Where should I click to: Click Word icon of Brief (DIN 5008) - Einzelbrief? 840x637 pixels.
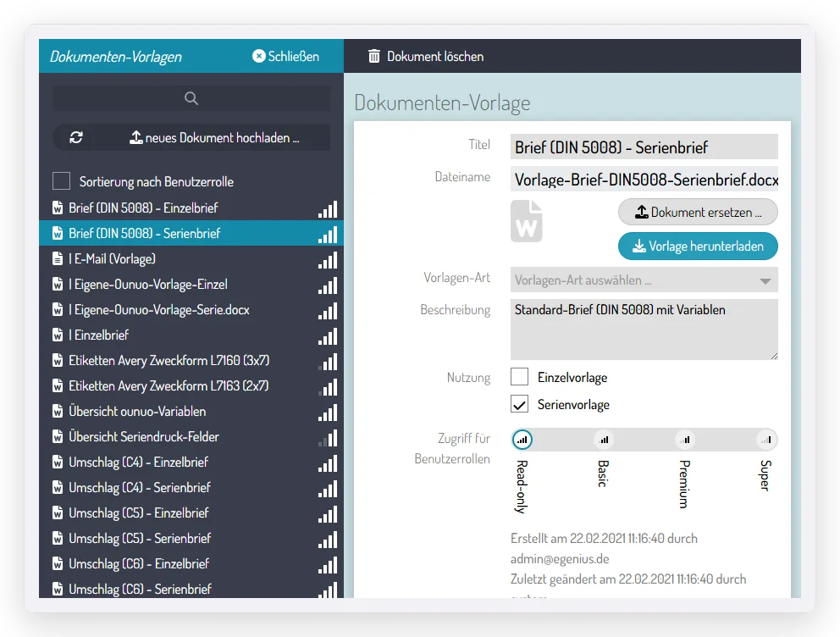58,208
